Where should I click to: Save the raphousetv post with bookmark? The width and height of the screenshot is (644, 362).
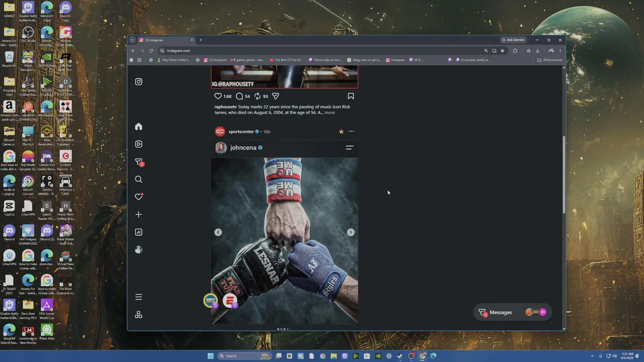point(351,96)
